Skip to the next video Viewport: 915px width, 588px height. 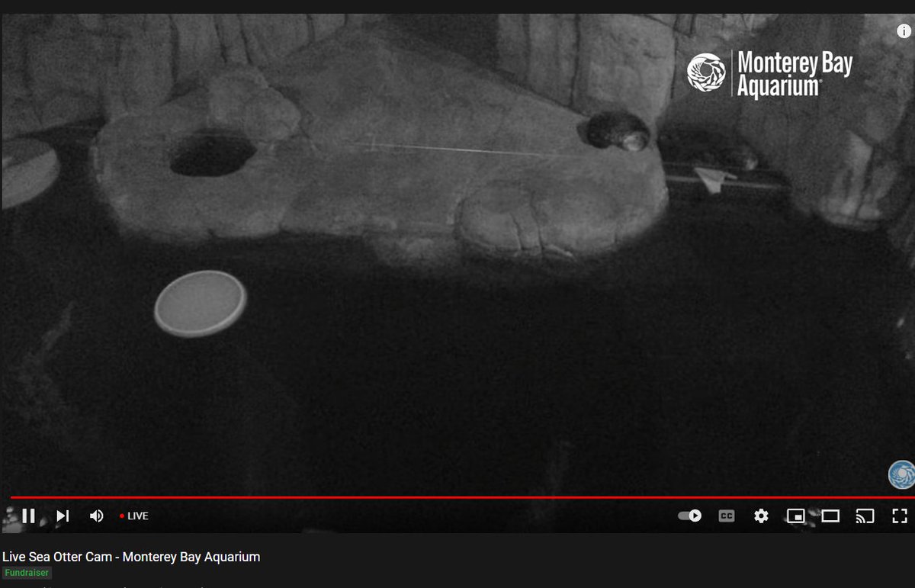[x=63, y=516]
